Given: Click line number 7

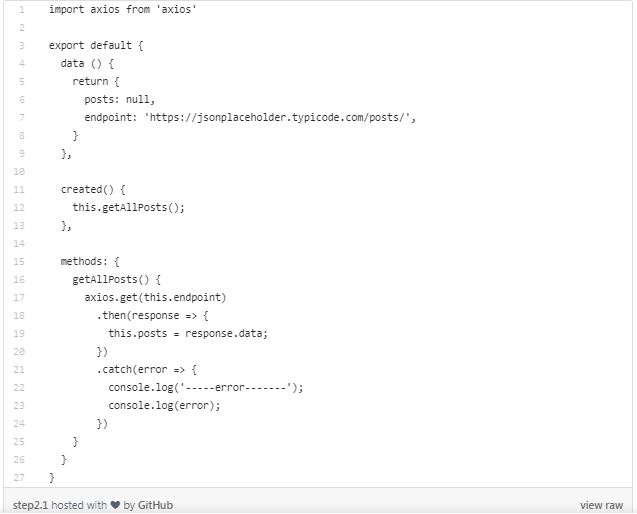Looking at the screenshot, I should [21, 117].
